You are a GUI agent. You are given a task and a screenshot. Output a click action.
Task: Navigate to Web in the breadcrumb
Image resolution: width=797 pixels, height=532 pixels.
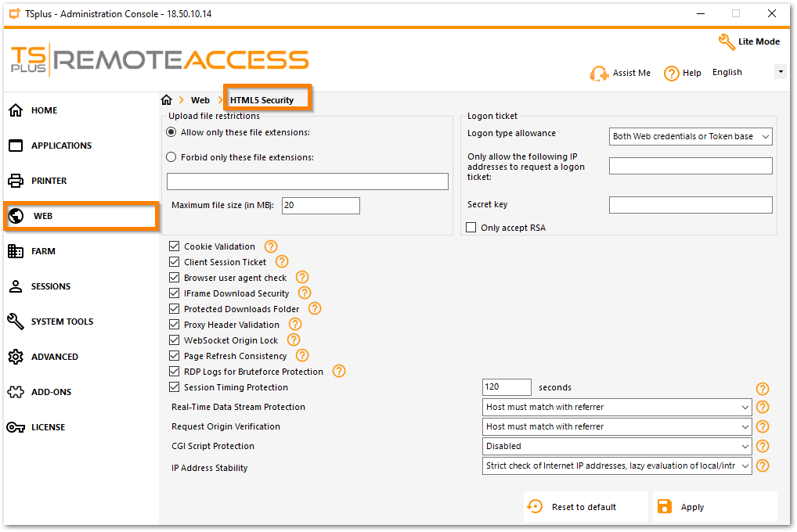(x=200, y=99)
